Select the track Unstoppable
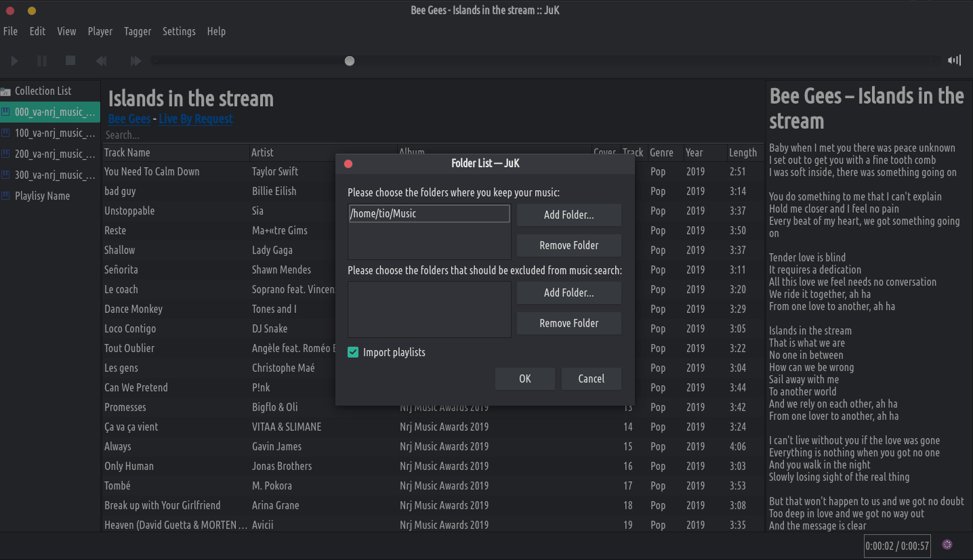 pos(129,211)
